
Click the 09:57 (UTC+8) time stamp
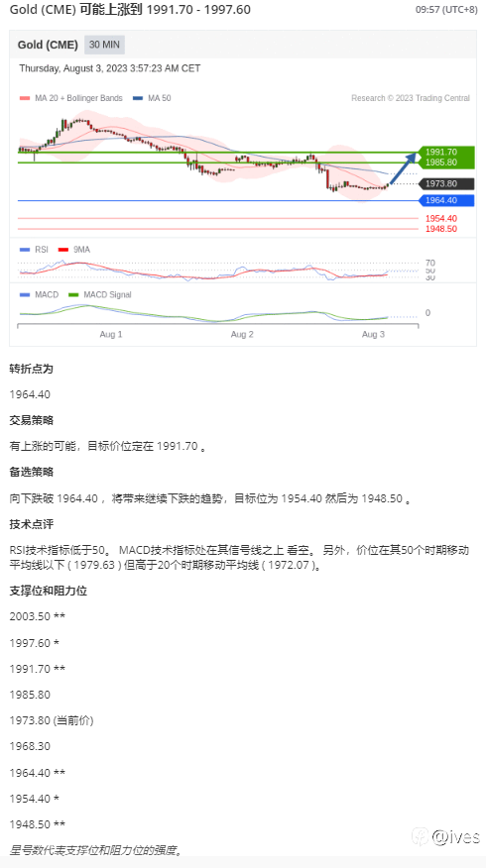click(446, 10)
